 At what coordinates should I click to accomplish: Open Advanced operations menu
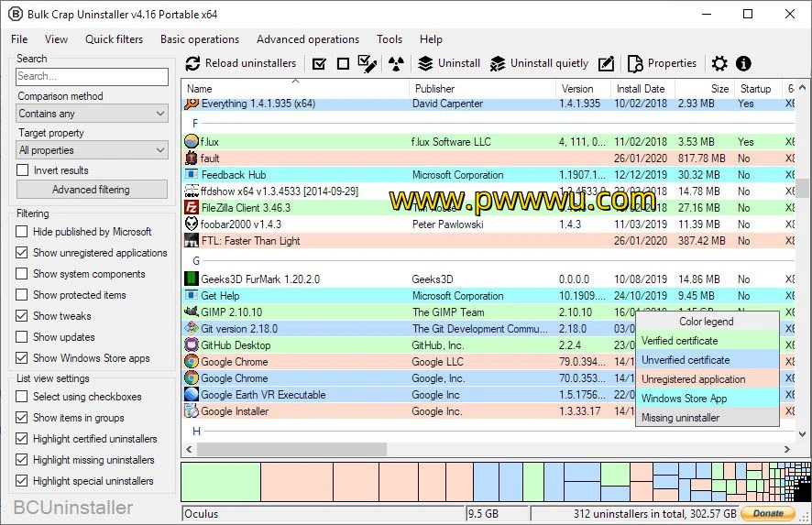(308, 39)
